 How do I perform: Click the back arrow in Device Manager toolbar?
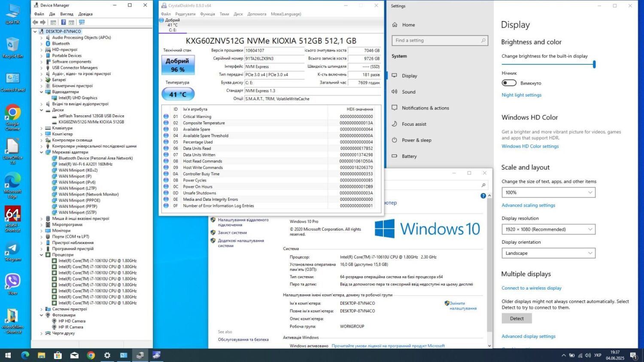coord(36,22)
